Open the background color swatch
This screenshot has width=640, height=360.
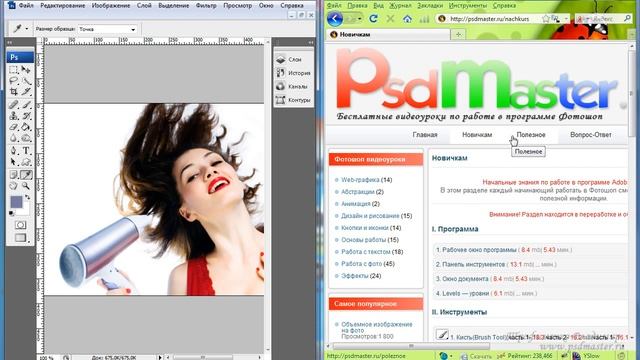pos(24,211)
